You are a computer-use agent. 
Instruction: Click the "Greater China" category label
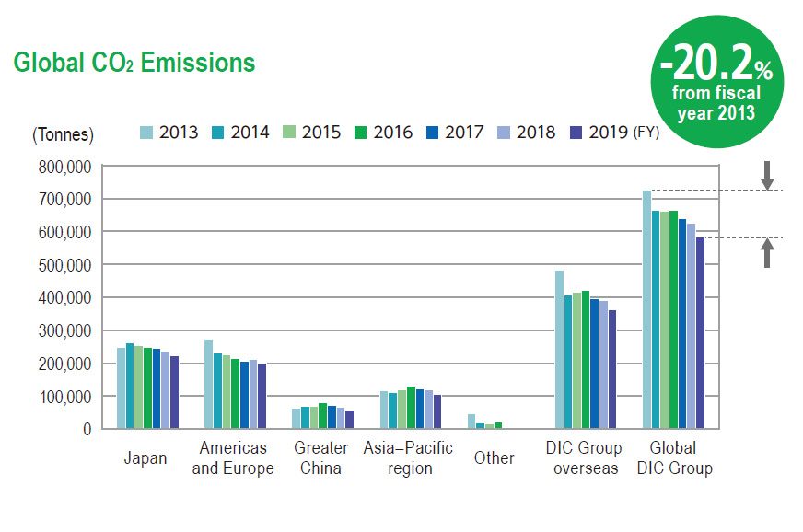[320, 457]
